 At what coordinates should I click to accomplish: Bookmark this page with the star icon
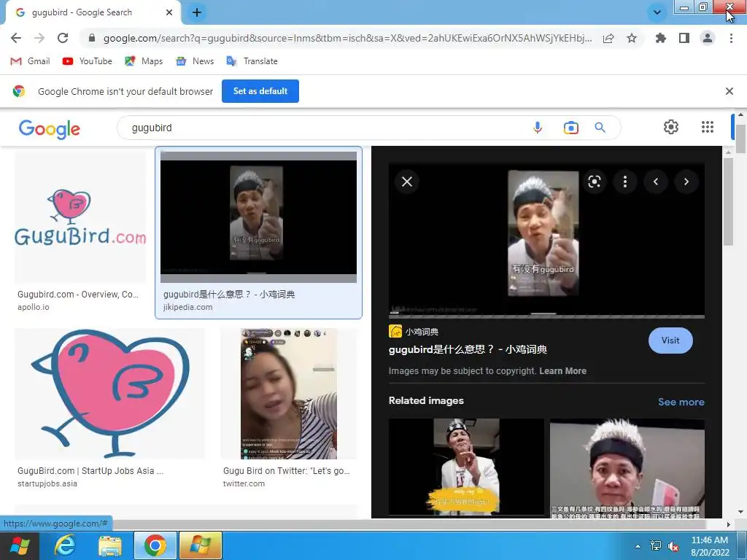[x=632, y=38]
